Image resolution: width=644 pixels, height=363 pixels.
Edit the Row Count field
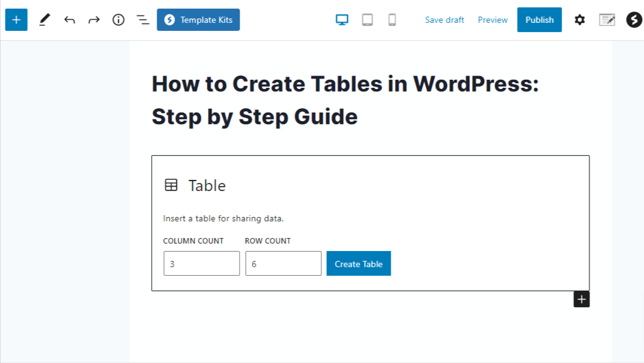coord(284,263)
